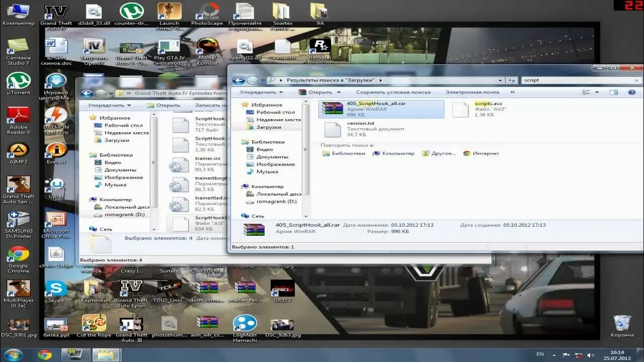This screenshot has width=644, height=362.
Task: Click the EN language indicator
Action: 540,354
